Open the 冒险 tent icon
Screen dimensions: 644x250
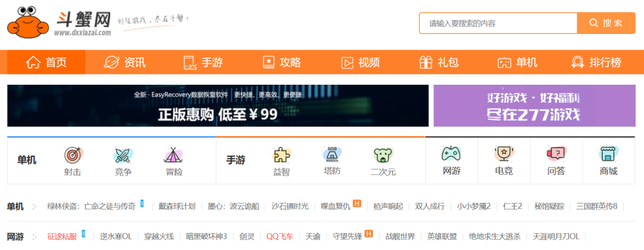pyautogui.click(x=172, y=155)
